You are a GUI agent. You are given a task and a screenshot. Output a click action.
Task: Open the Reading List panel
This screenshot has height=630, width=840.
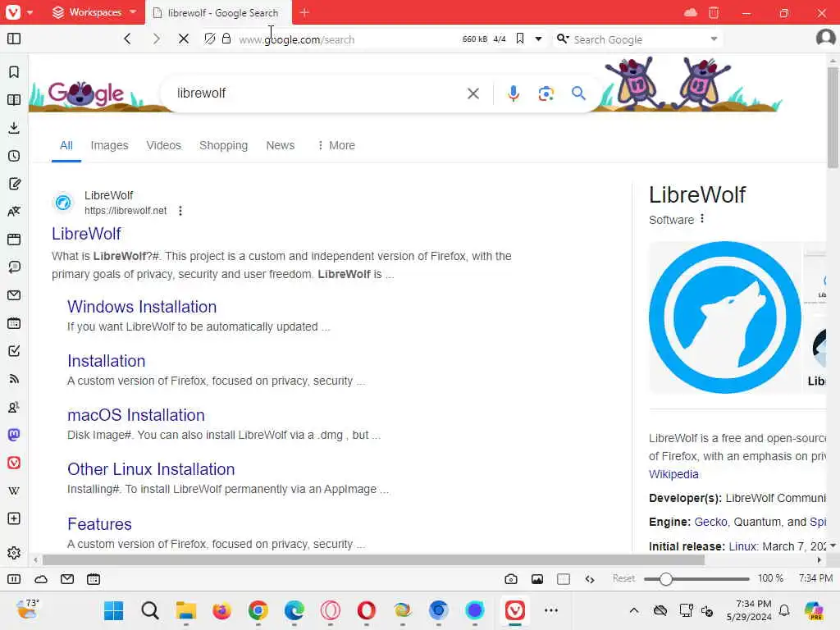(14, 100)
